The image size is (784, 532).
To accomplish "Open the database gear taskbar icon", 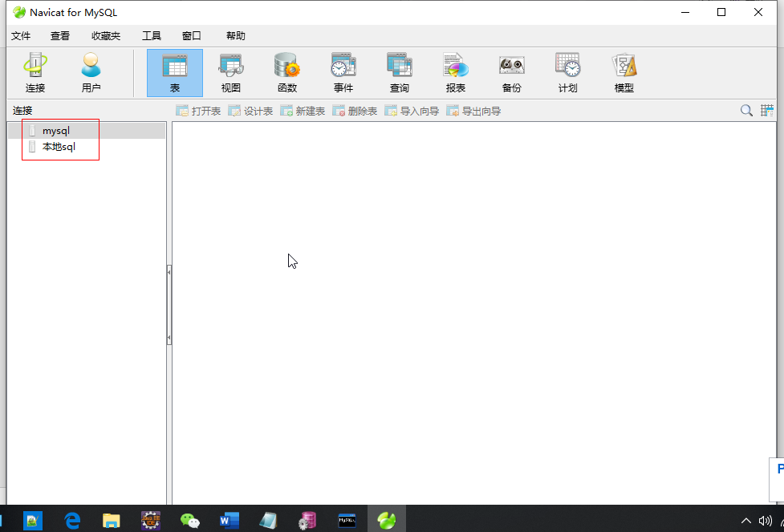I will pyautogui.click(x=307, y=521).
